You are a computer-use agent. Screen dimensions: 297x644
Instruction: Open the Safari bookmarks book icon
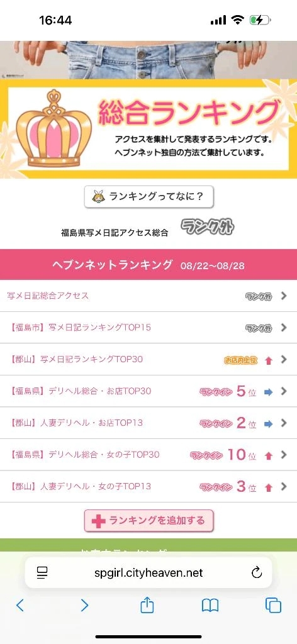click(210, 606)
